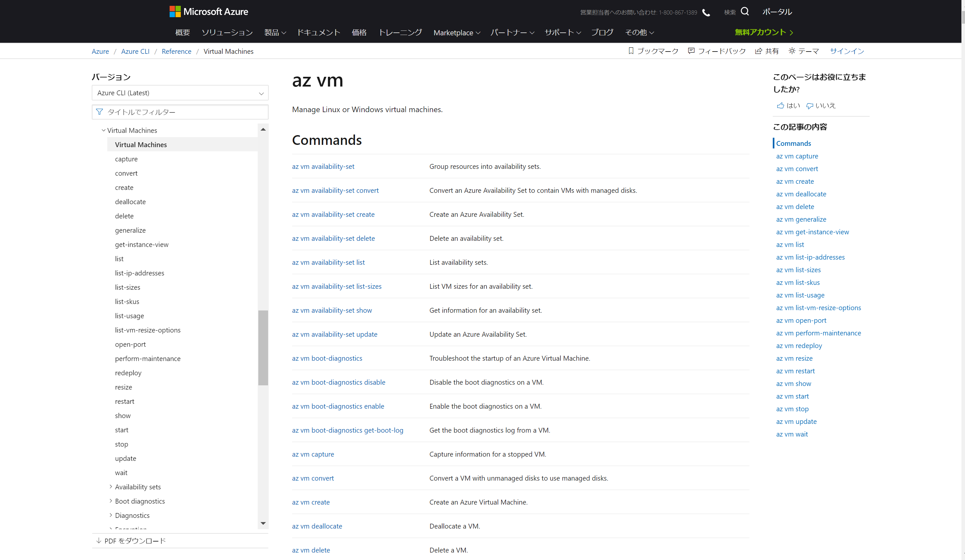Click the Microsoft Azure logo
Viewport: 965px width, 560px height.
click(209, 11)
